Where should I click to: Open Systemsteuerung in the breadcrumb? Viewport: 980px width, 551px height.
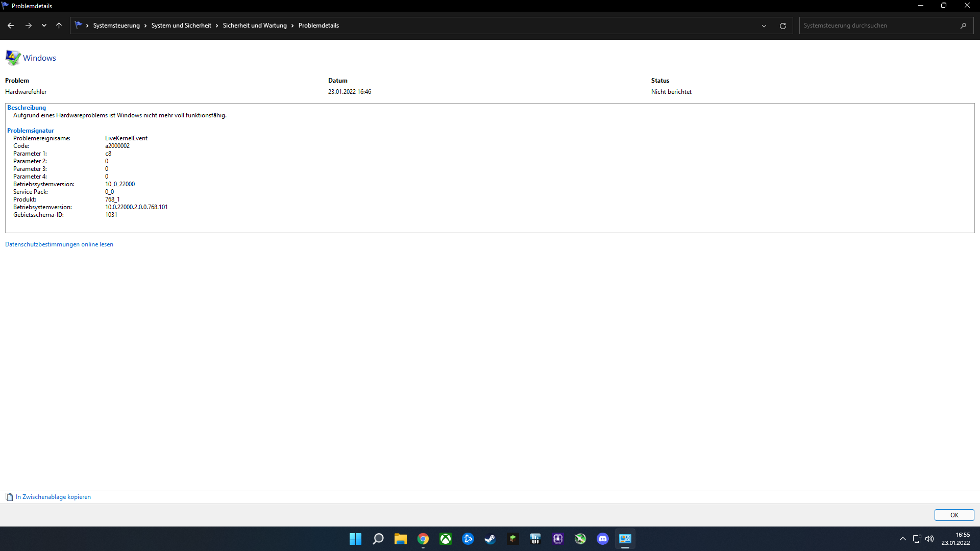click(116, 26)
